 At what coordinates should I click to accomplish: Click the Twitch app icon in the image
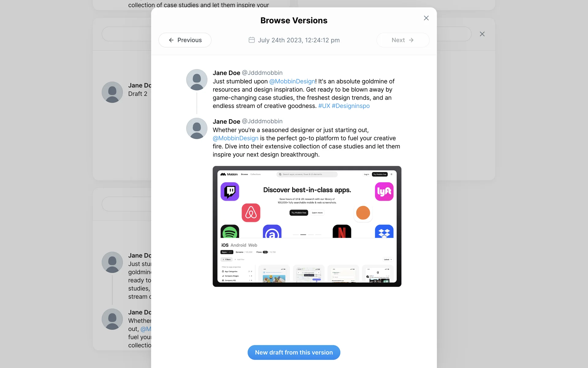(x=230, y=192)
